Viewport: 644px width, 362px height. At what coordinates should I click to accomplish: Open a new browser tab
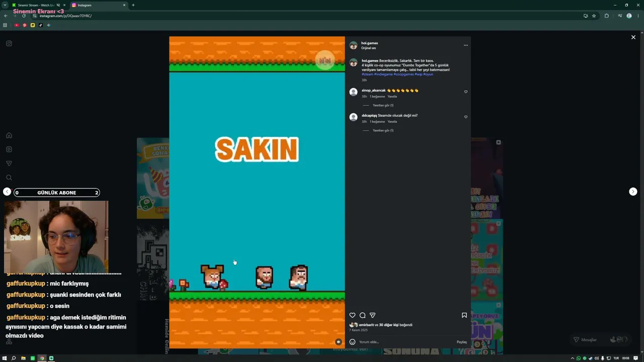133,5
